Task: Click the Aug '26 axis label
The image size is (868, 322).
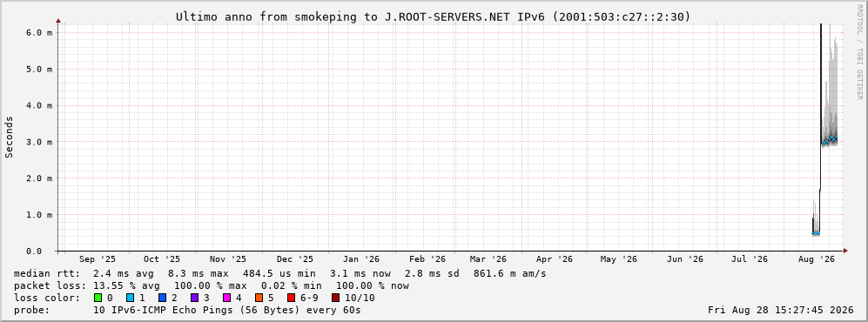Action: pos(817,259)
